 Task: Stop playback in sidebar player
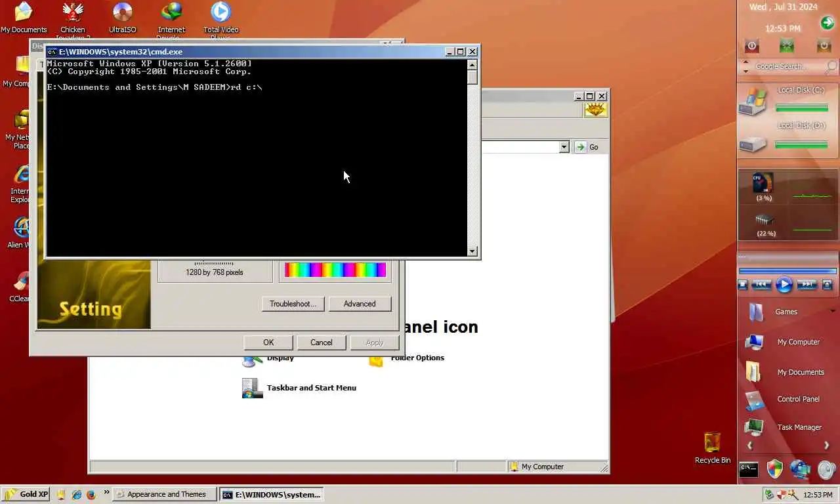743,284
